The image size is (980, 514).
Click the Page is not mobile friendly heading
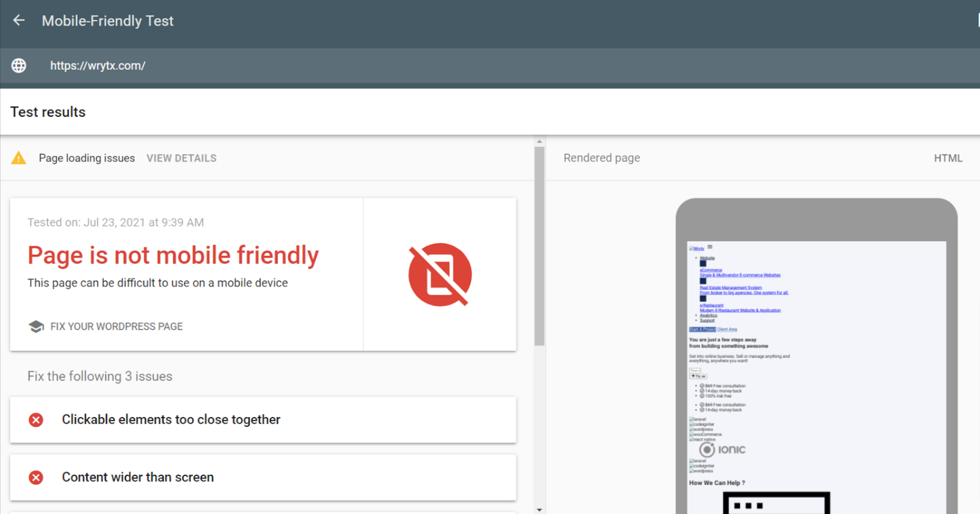tap(173, 255)
